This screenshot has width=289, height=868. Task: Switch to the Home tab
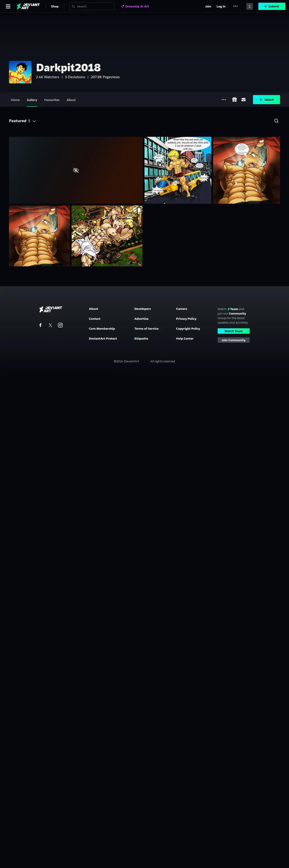[x=15, y=100]
